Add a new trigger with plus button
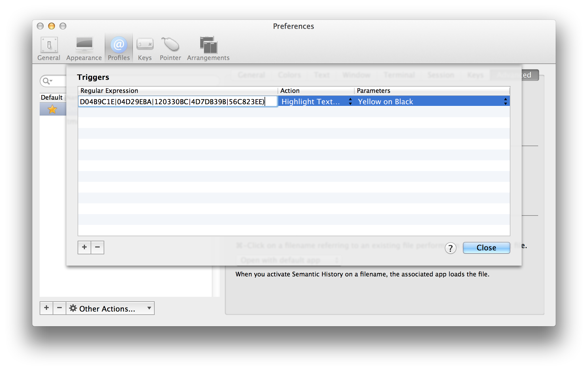This screenshot has width=588, height=371. click(84, 247)
